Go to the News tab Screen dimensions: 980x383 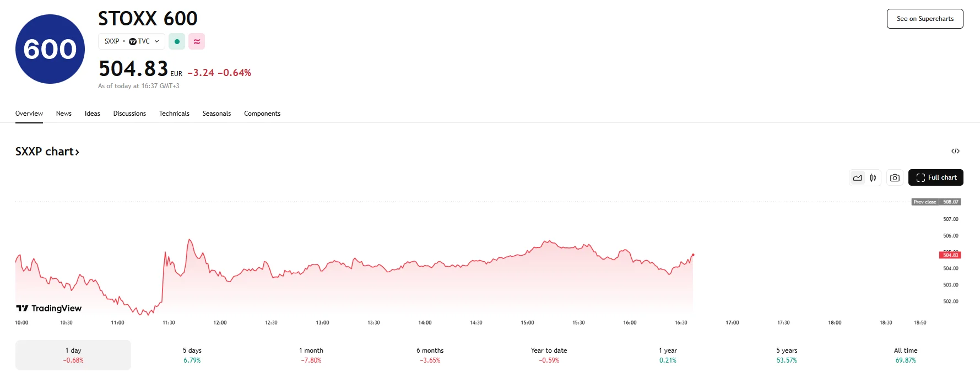coord(64,114)
